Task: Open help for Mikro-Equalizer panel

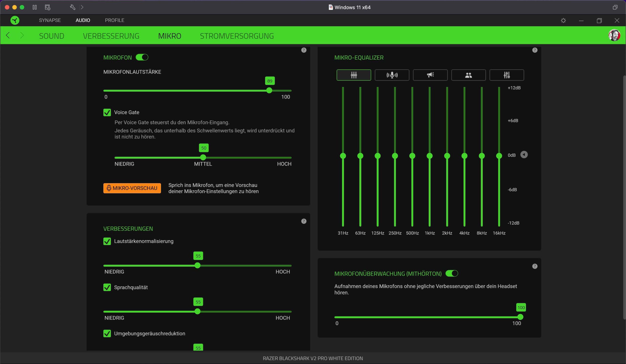Action: (x=535, y=50)
